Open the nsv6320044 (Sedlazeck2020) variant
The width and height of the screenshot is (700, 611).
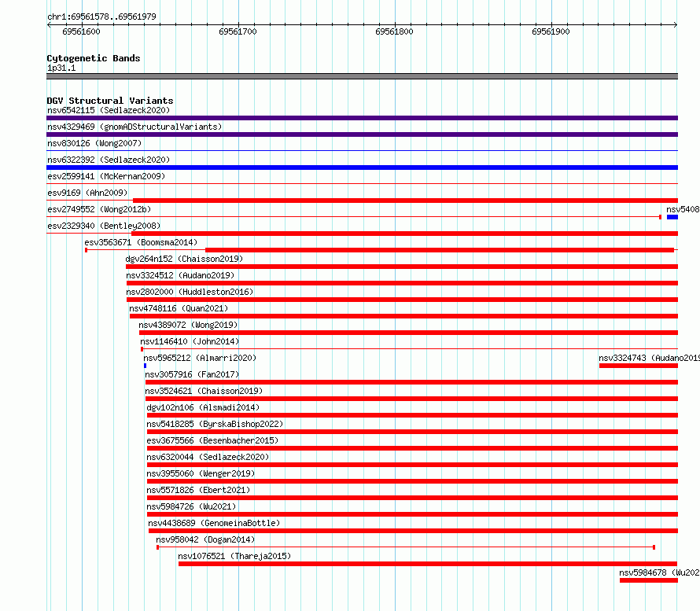pyautogui.click(x=208, y=457)
